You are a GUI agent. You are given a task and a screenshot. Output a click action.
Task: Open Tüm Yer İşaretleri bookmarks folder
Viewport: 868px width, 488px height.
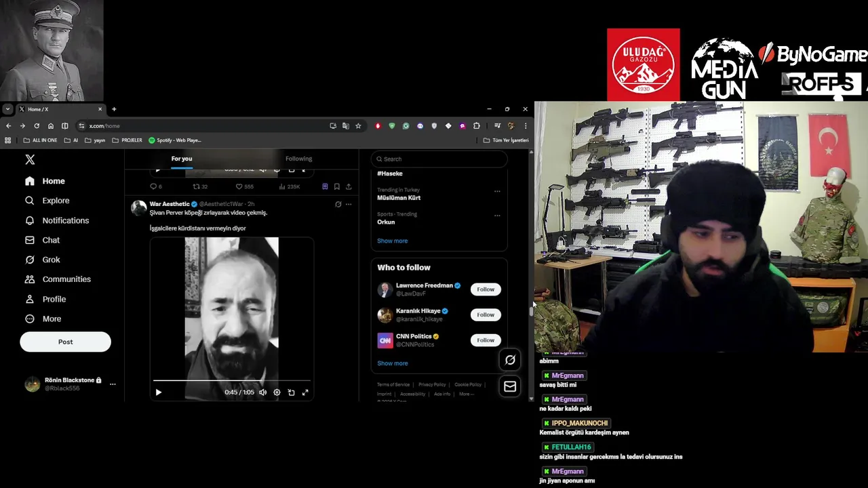tap(506, 140)
